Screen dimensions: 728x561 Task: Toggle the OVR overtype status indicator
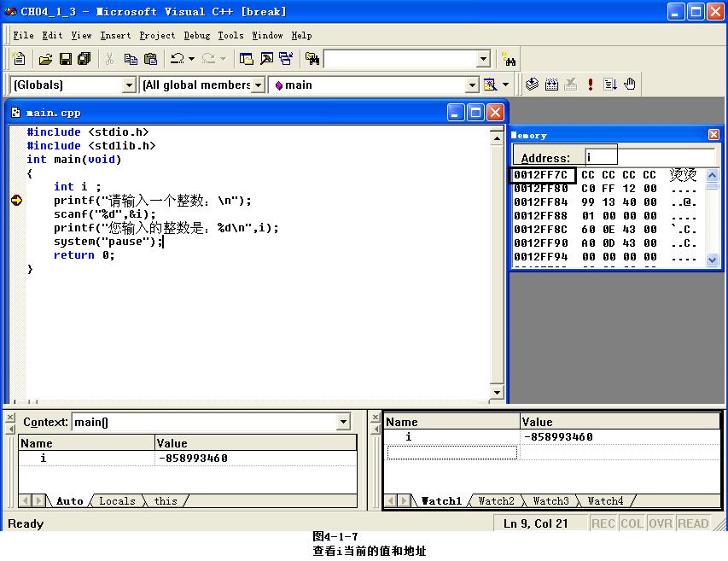[x=660, y=523]
